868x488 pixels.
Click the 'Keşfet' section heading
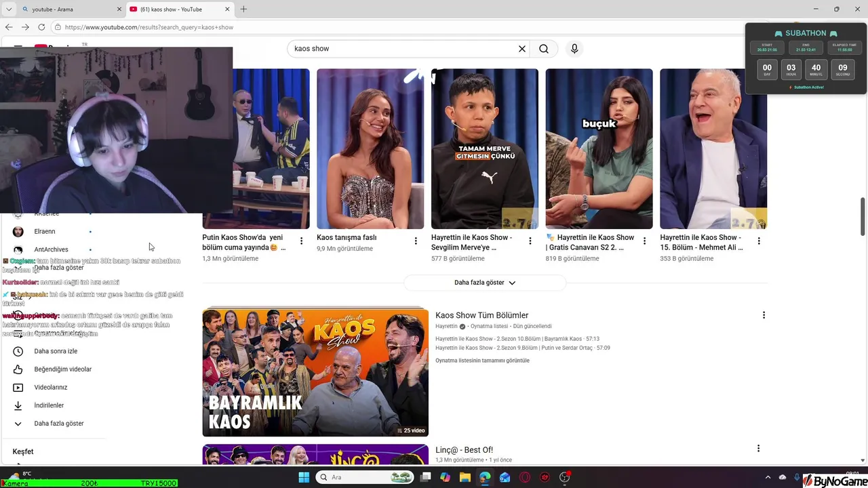[x=23, y=451]
